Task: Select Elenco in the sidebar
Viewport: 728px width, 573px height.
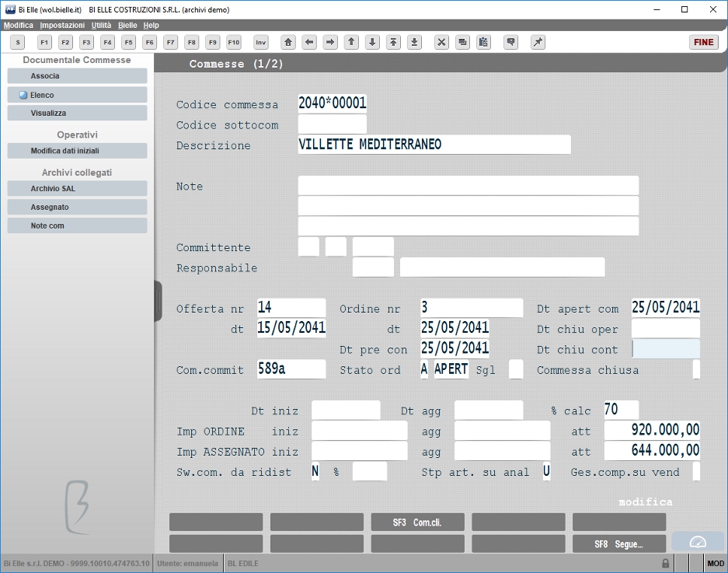Action: pos(77,95)
